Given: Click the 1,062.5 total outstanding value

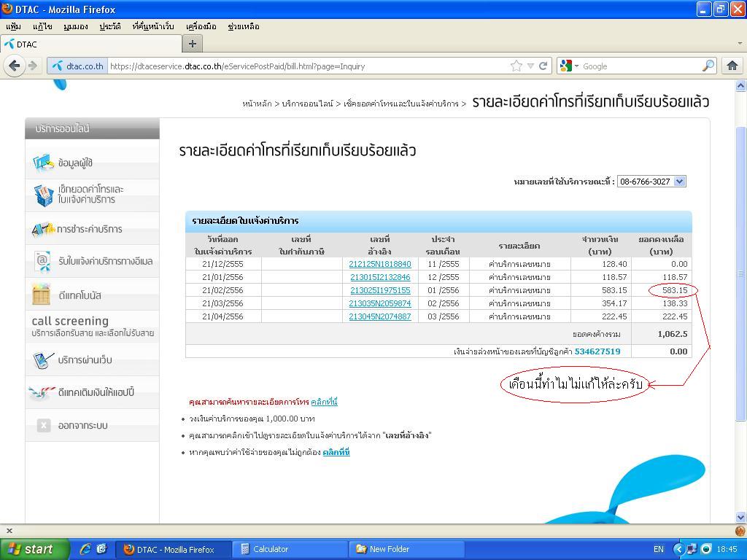Looking at the screenshot, I should click(x=672, y=334).
